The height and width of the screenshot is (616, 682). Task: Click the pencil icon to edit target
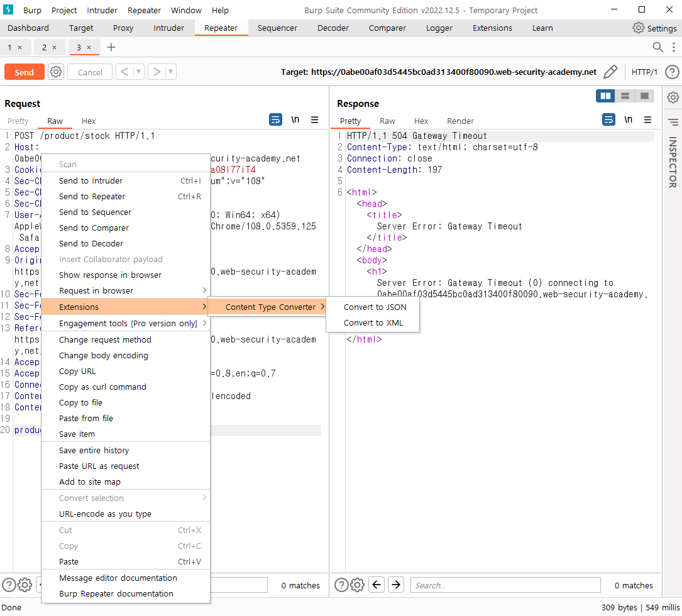(610, 72)
